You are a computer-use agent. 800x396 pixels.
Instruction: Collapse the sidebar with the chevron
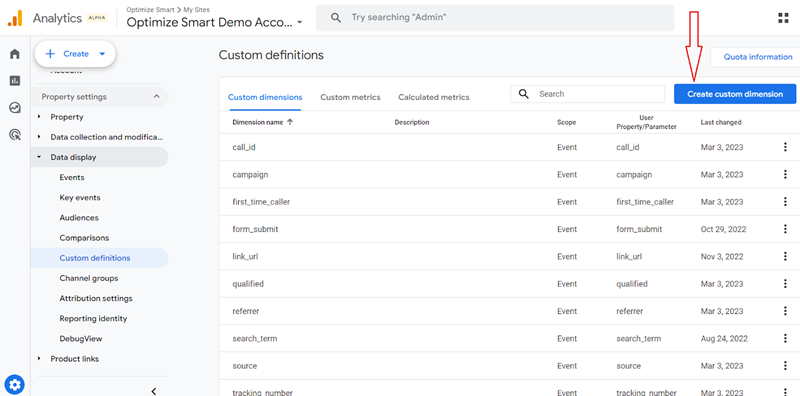coord(154,391)
